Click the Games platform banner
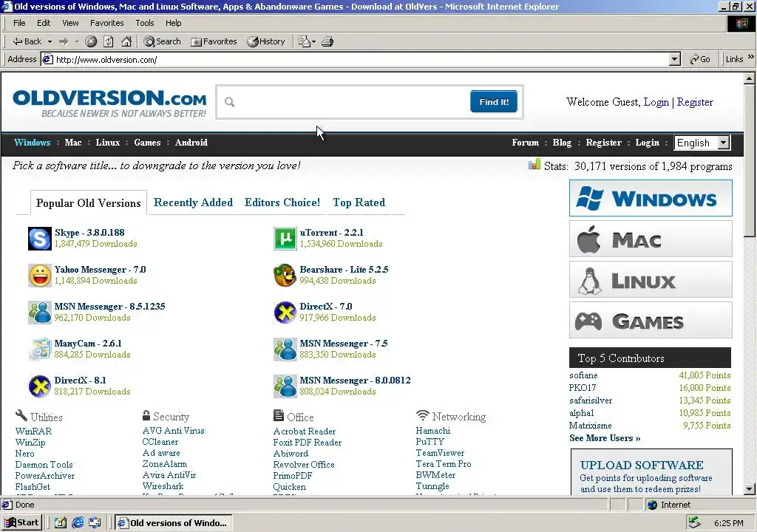 651,320
